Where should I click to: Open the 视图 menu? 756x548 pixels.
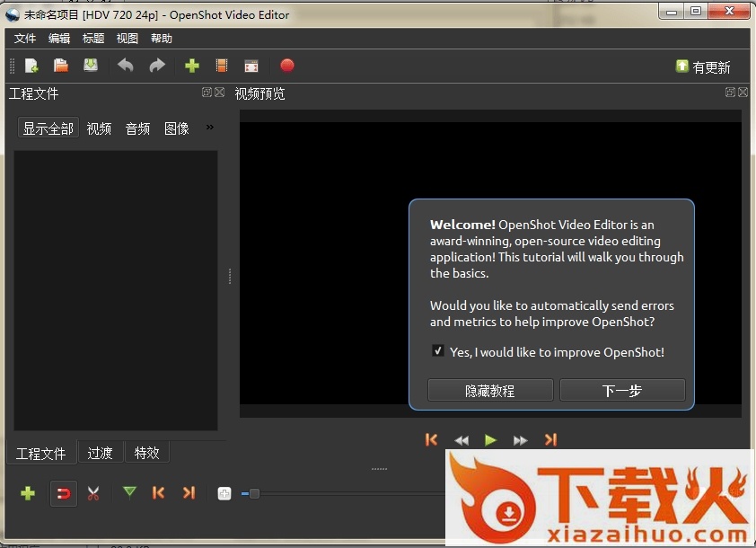127,39
